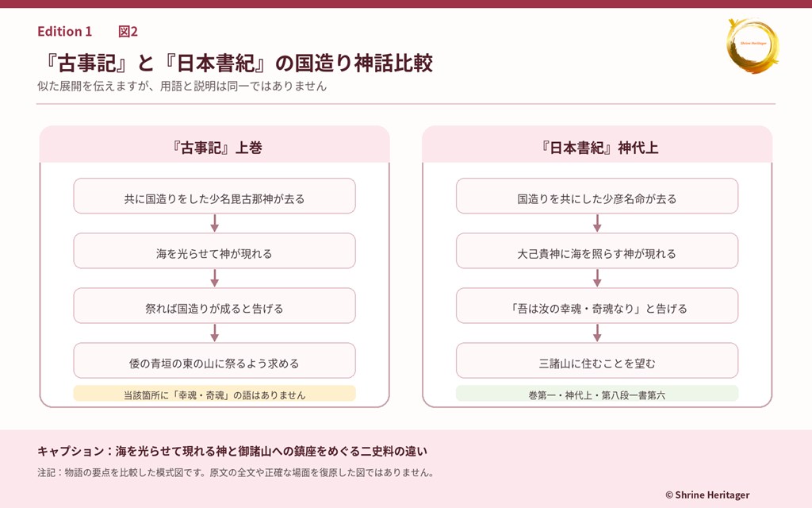Click the golden Shrine Heritager circle logo

point(753,45)
